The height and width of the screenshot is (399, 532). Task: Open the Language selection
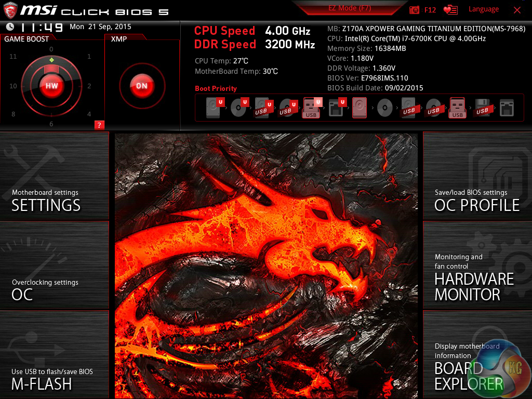[x=484, y=9]
